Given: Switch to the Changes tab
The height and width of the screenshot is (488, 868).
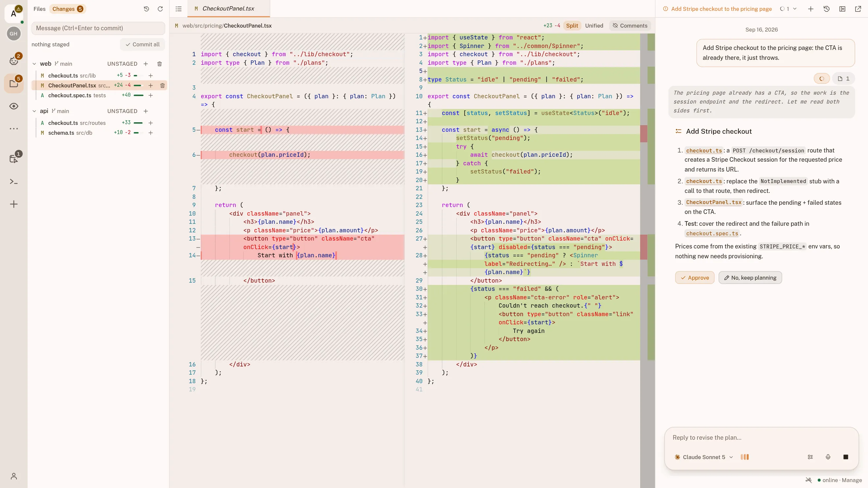Looking at the screenshot, I should click(67, 9).
